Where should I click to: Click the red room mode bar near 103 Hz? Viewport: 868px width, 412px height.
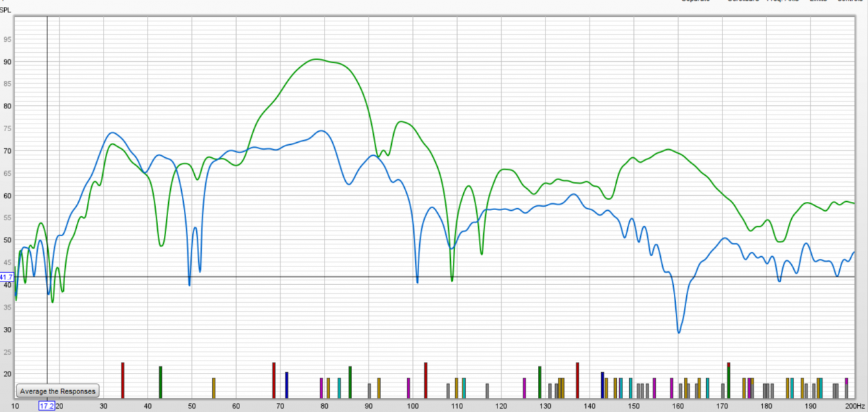click(x=425, y=380)
